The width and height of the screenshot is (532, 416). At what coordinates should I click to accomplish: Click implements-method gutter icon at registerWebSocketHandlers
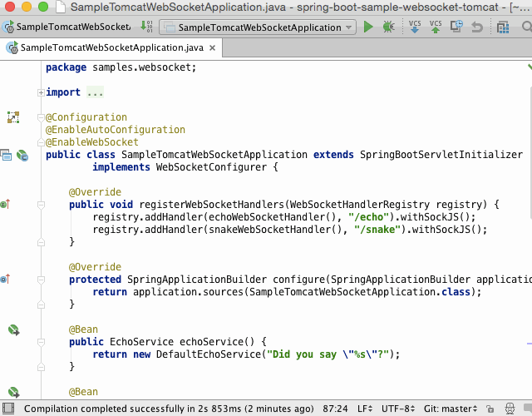click(6, 204)
